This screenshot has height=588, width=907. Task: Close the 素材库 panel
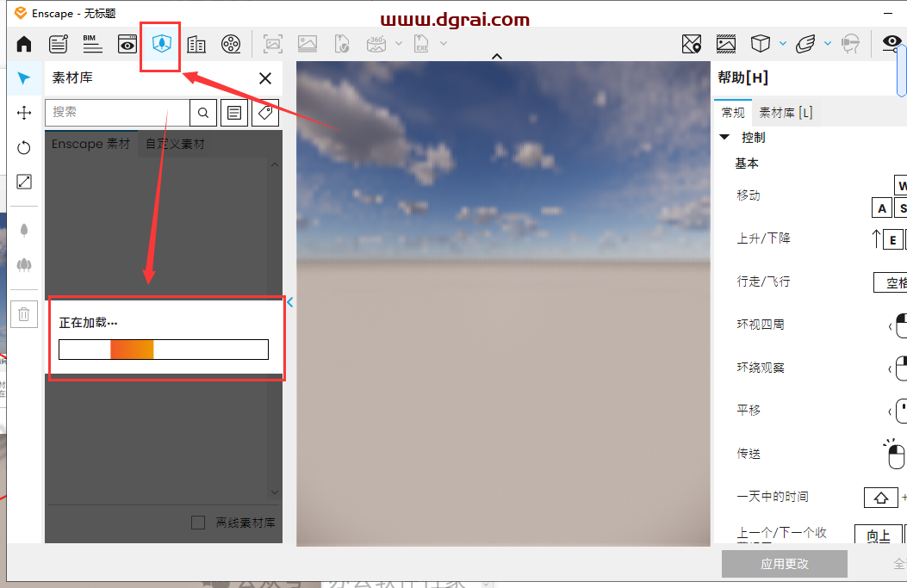click(265, 78)
